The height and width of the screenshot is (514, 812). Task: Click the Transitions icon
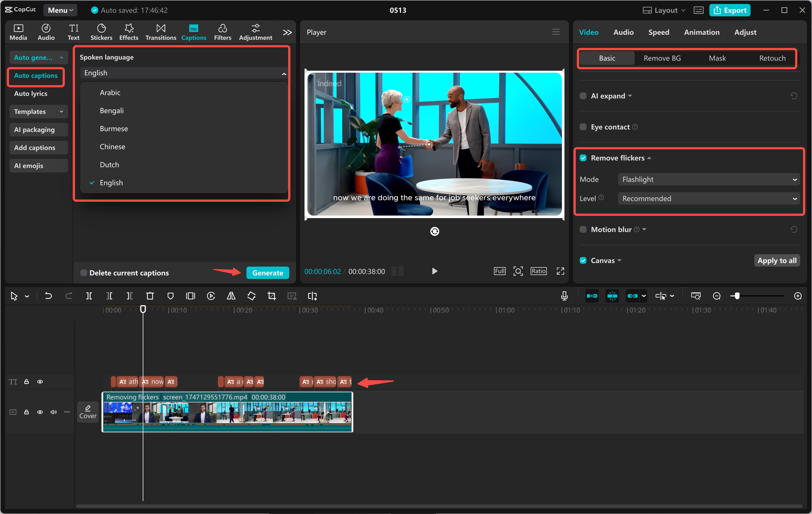click(160, 32)
